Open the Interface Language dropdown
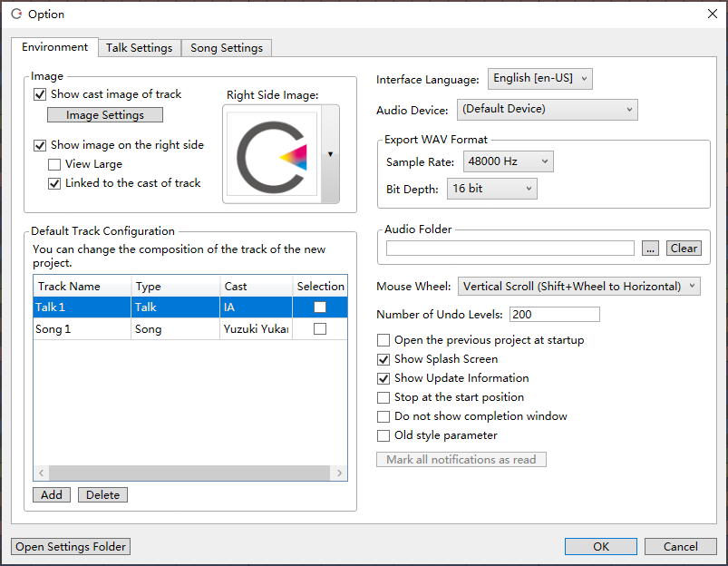 click(x=539, y=79)
